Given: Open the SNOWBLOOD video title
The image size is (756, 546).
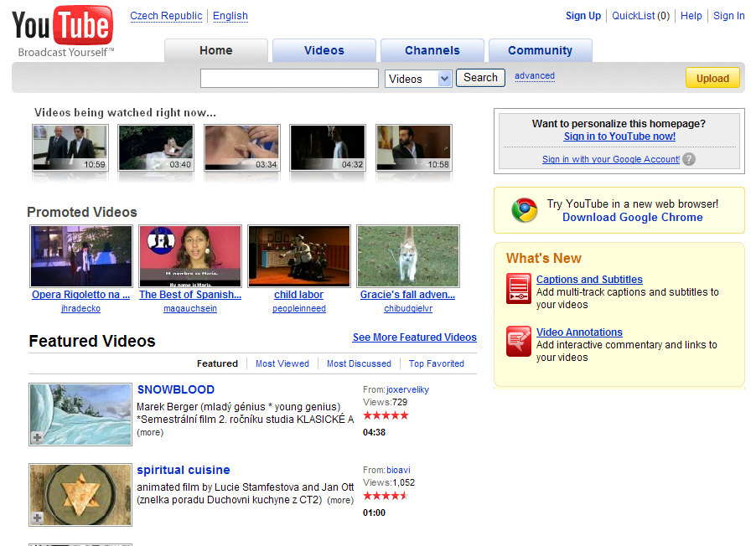Looking at the screenshot, I should (176, 389).
